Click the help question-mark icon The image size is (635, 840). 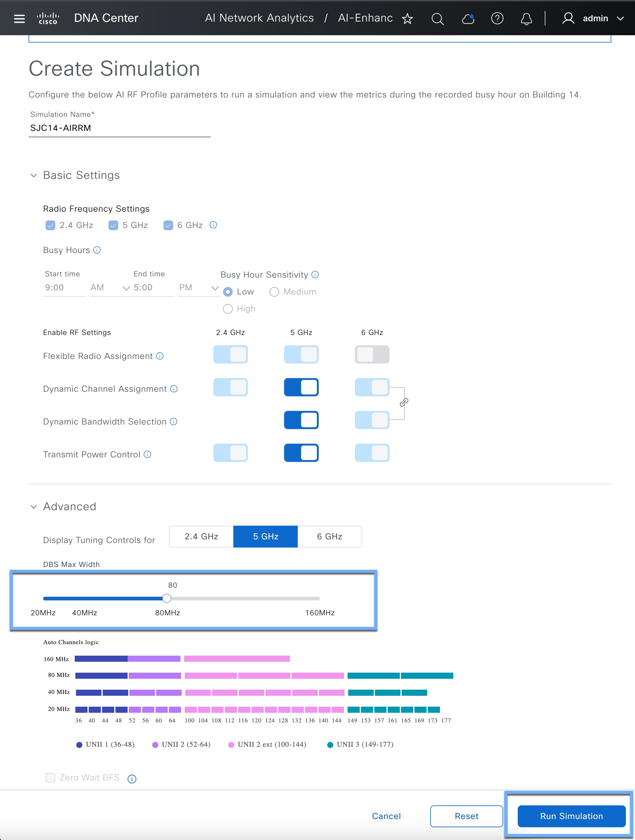click(x=497, y=18)
